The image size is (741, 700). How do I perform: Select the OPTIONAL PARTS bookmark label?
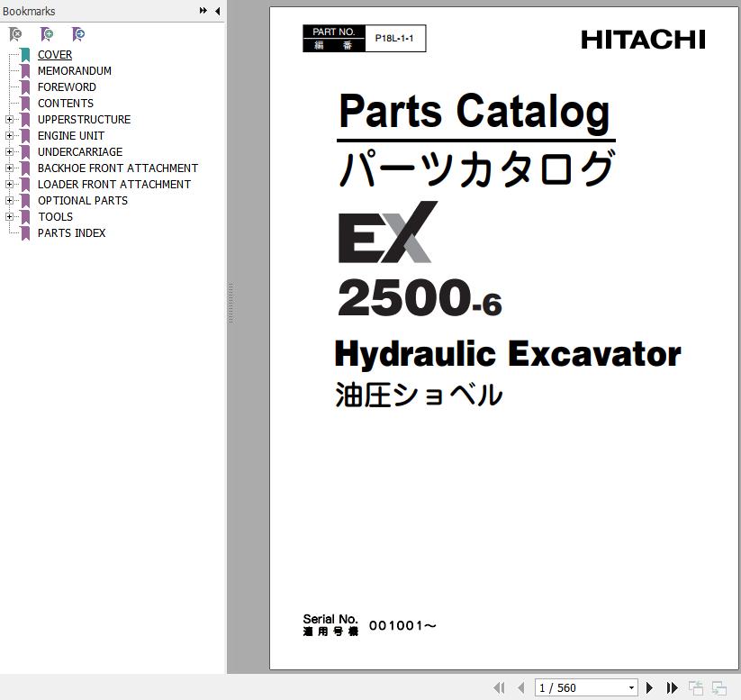click(x=83, y=201)
